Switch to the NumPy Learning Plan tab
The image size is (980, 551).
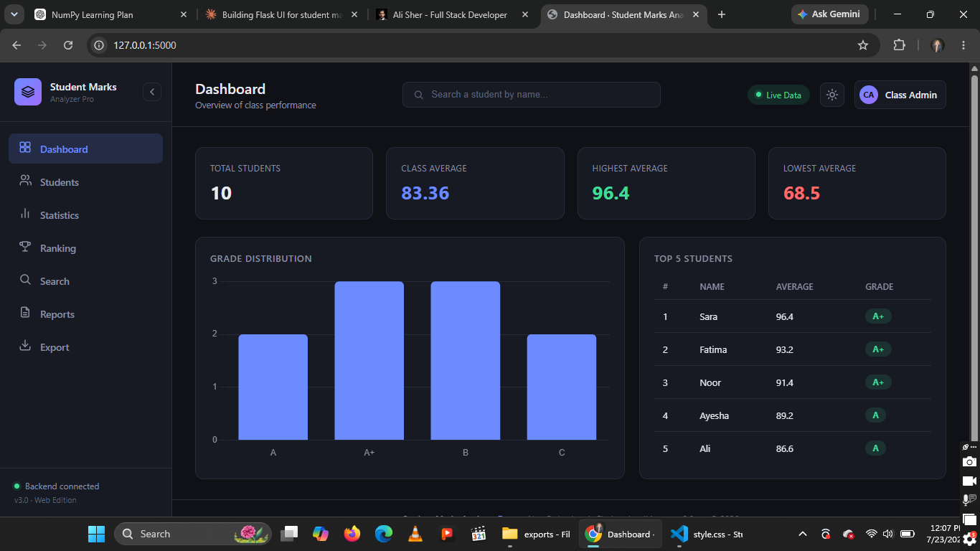[x=112, y=14]
